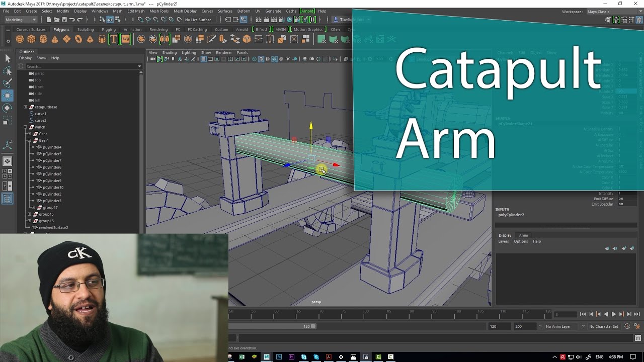Toggle snap to grids icon
644x362 pixels.
tap(140, 20)
